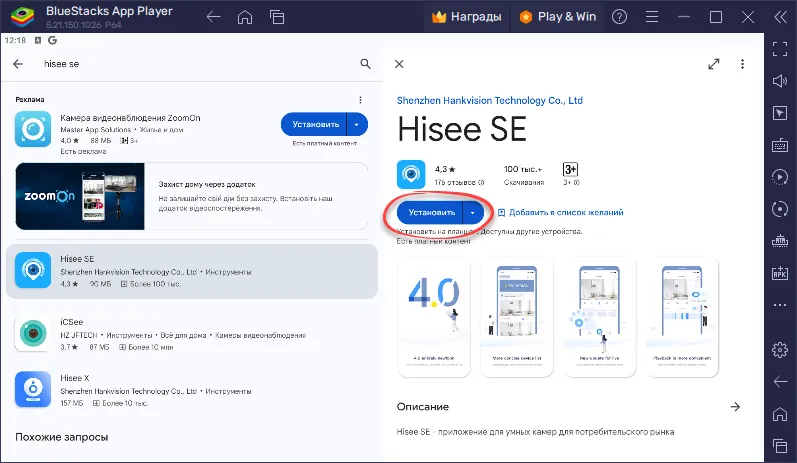Viewport: 797px width, 463px height.
Task: Open the third Hisee SE screenshot
Action: [x=599, y=317]
